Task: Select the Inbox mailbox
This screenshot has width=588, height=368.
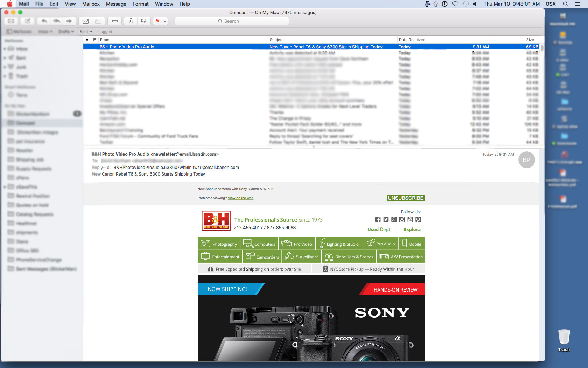Action: point(22,49)
